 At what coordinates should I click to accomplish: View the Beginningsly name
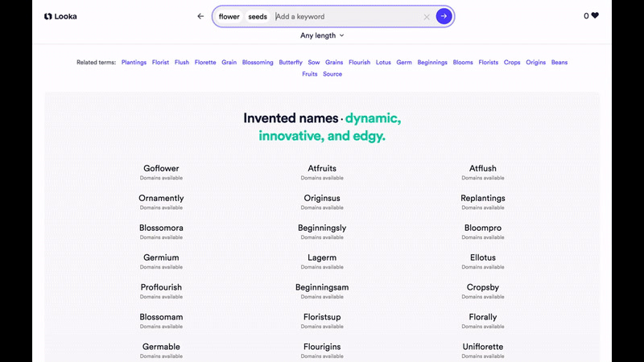322,228
